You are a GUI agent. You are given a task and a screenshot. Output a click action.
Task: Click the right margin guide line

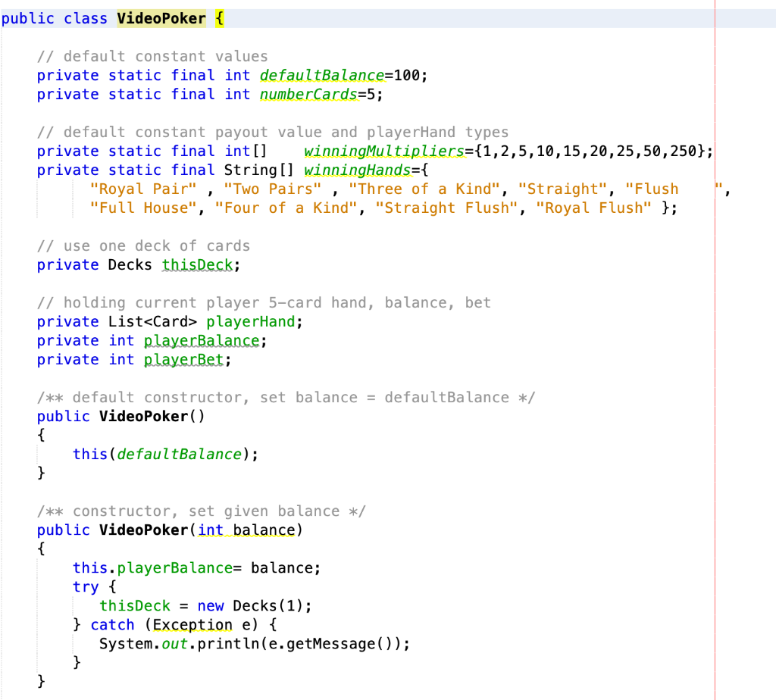pyautogui.click(x=715, y=348)
